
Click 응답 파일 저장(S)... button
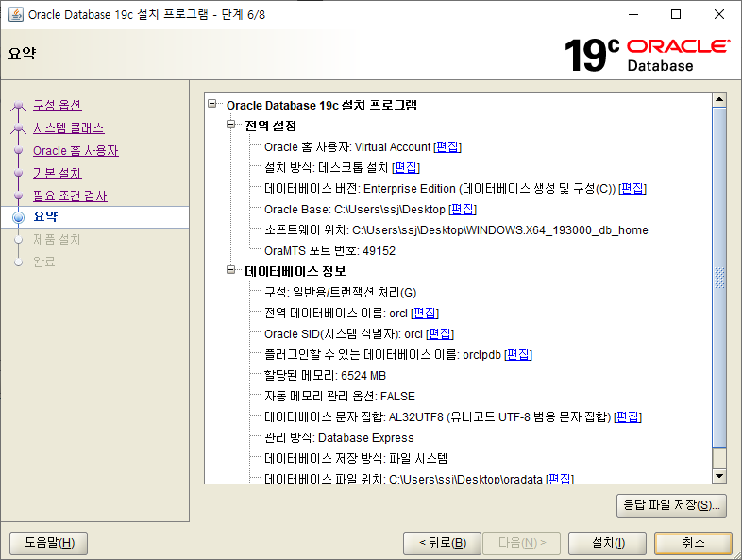(x=671, y=505)
